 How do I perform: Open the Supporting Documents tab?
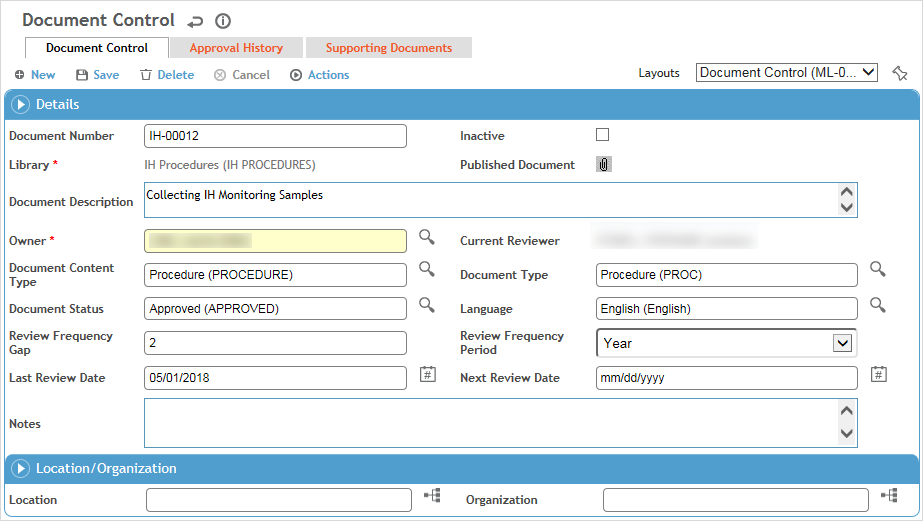pos(388,48)
